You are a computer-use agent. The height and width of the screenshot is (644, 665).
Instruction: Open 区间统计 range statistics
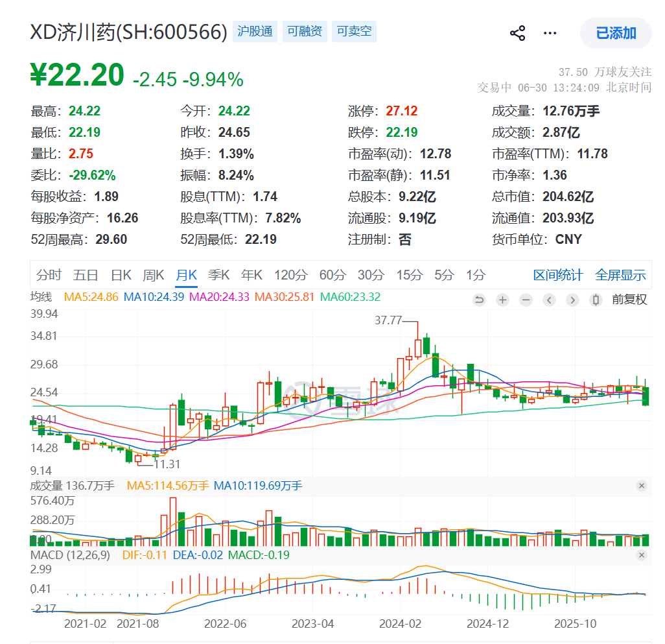(558, 275)
